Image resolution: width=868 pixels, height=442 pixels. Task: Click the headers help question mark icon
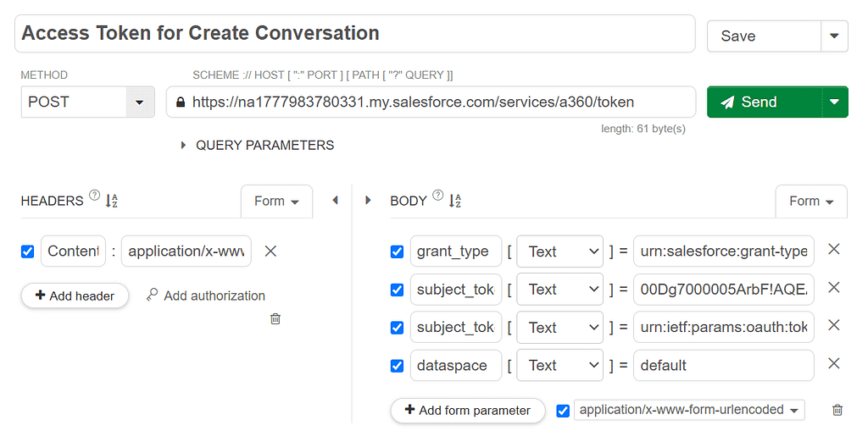(95, 196)
